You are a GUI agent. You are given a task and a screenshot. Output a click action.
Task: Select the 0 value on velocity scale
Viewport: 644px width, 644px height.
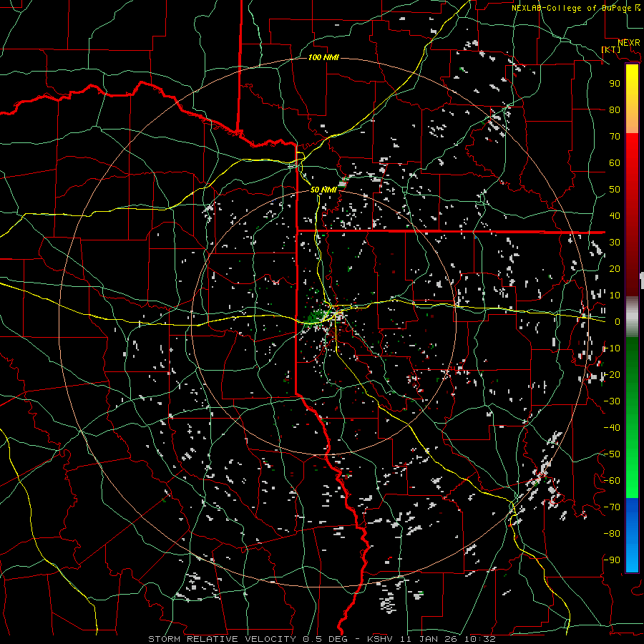coord(618,321)
